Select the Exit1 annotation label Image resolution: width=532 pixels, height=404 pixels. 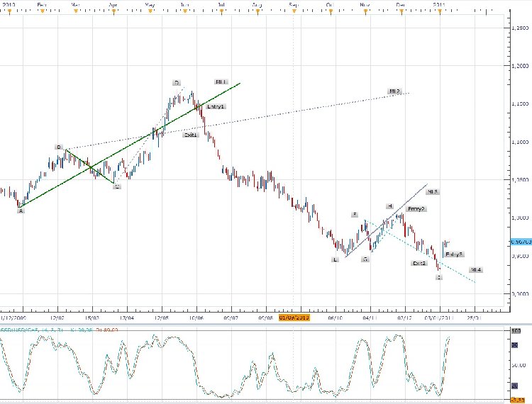pos(190,134)
